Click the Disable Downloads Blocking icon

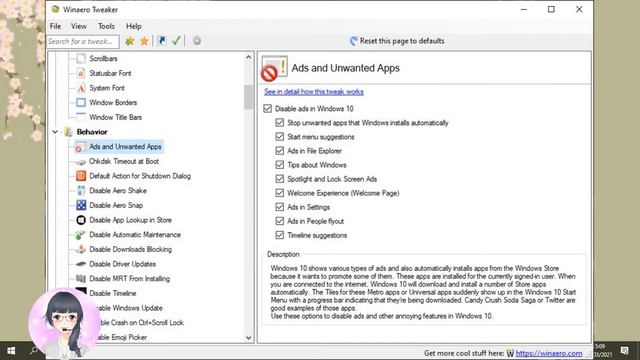coord(81,249)
